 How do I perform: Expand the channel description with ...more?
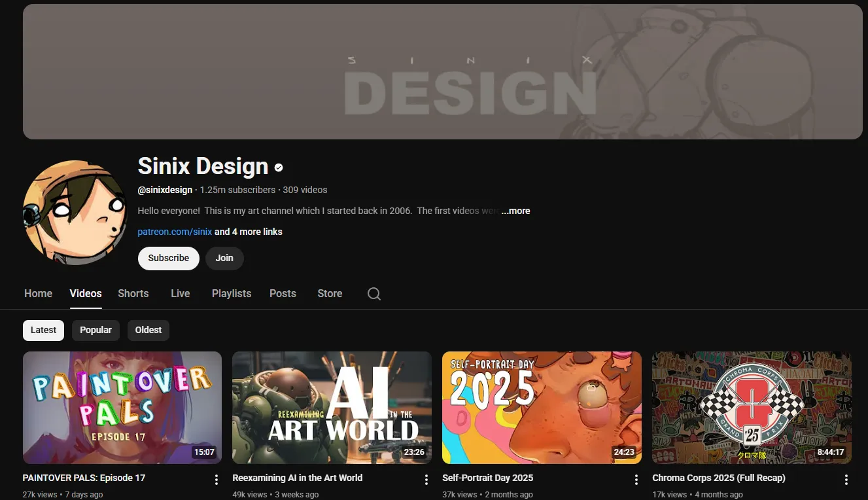pos(515,211)
